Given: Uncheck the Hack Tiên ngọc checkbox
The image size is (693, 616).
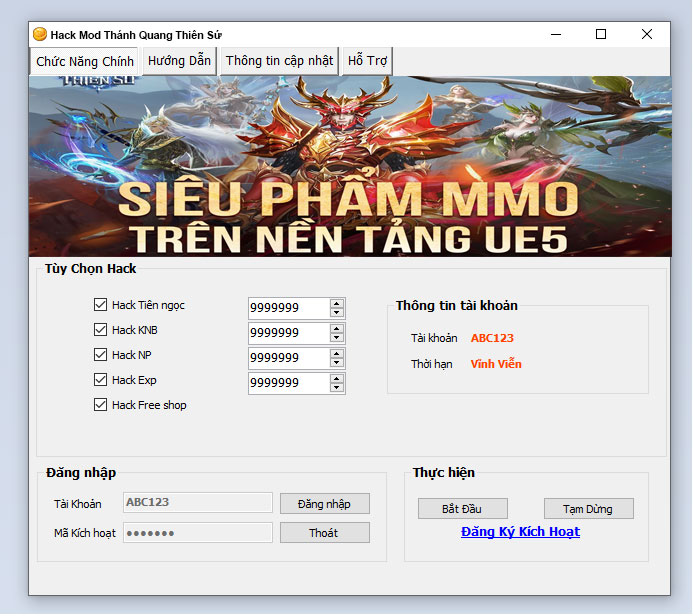Looking at the screenshot, I should (x=100, y=304).
